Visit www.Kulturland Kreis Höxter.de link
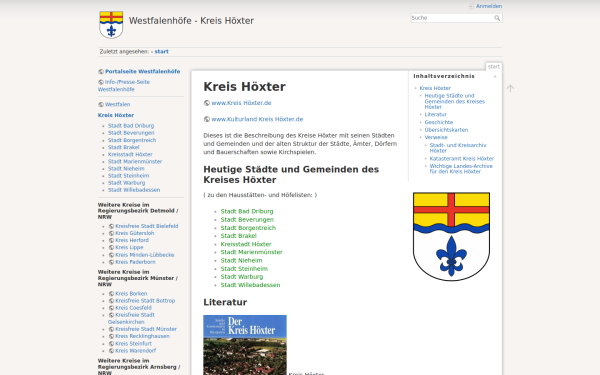The width and height of the screenshot is (600, 375). click(x=257, y=119)
